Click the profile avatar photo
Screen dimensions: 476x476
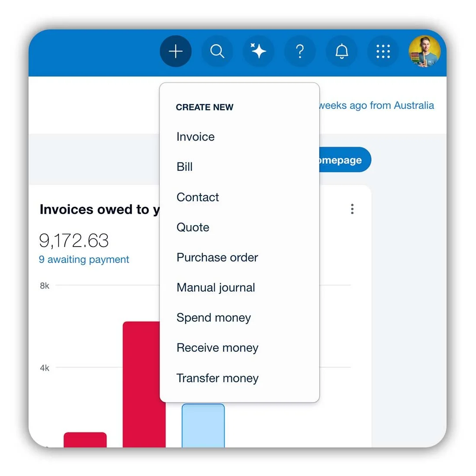(x=424, y=51)
